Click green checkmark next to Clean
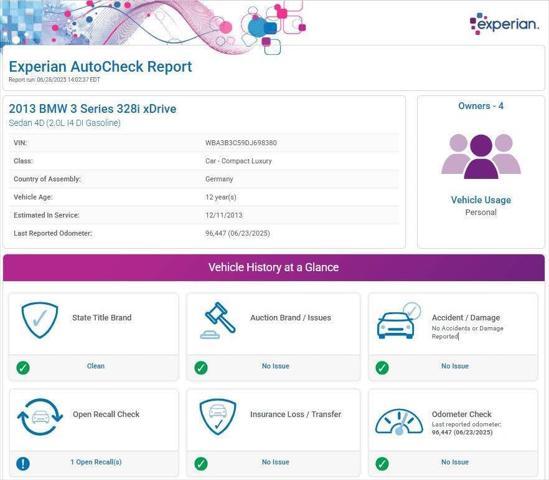549x480 pixels. (x=23, y=367)
